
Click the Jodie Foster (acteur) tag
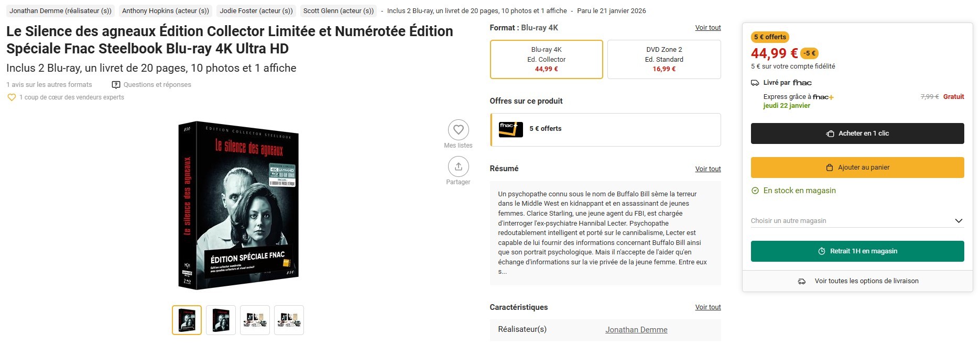(256, 10)
